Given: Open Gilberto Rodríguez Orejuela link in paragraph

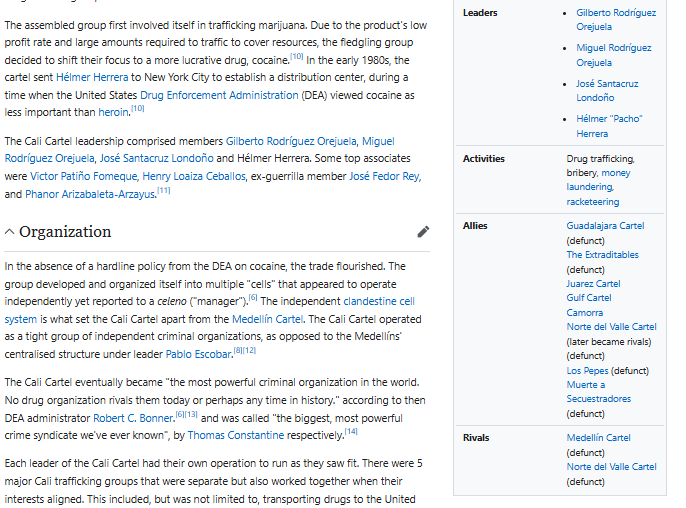Looking at the screenshot, I should [x=291, y=141].
